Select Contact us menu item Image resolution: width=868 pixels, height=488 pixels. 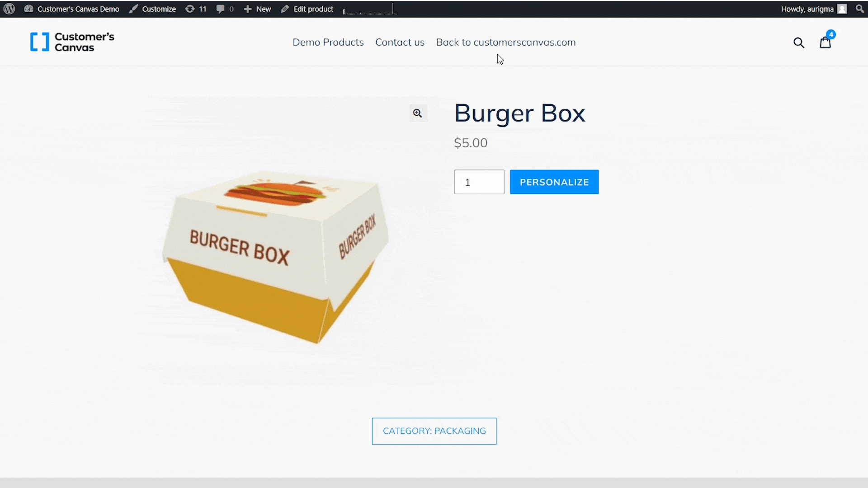tap(400, 42)
